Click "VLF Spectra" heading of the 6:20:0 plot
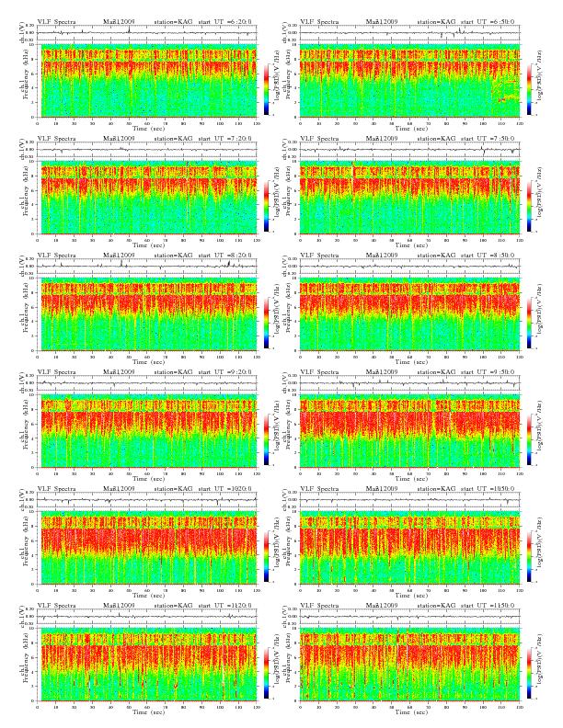Image resolution: width=563 pixels, height=728 pixels. pos(56,22)
